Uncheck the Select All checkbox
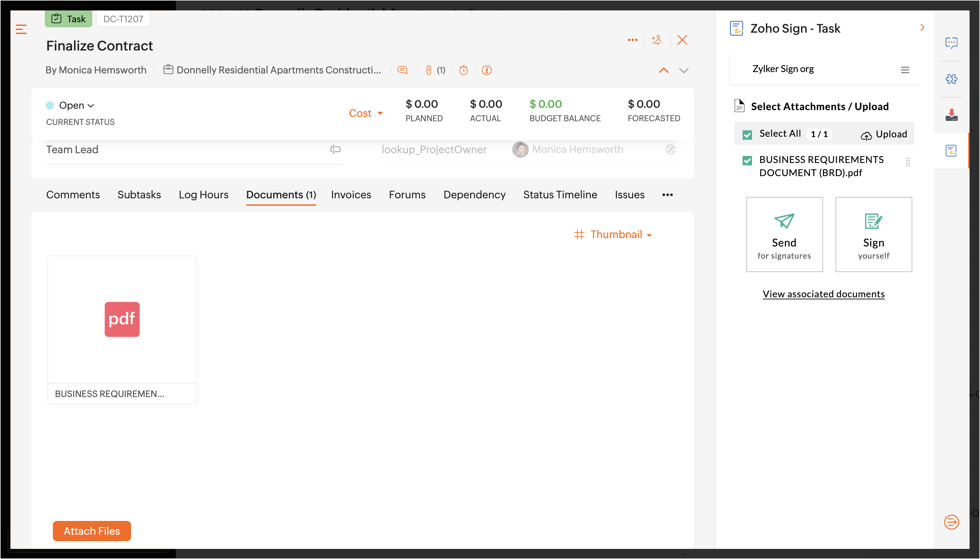980x559 pixels. [x=747, y=134]
